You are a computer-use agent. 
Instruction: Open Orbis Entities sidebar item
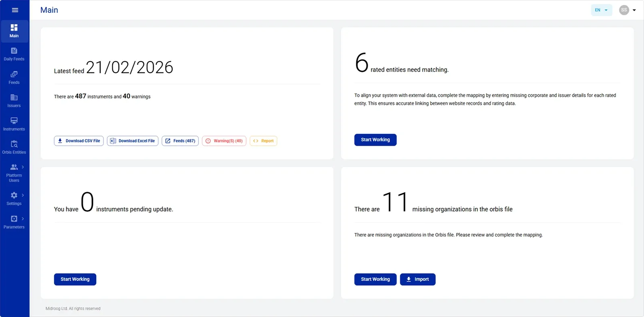(14, 147)
